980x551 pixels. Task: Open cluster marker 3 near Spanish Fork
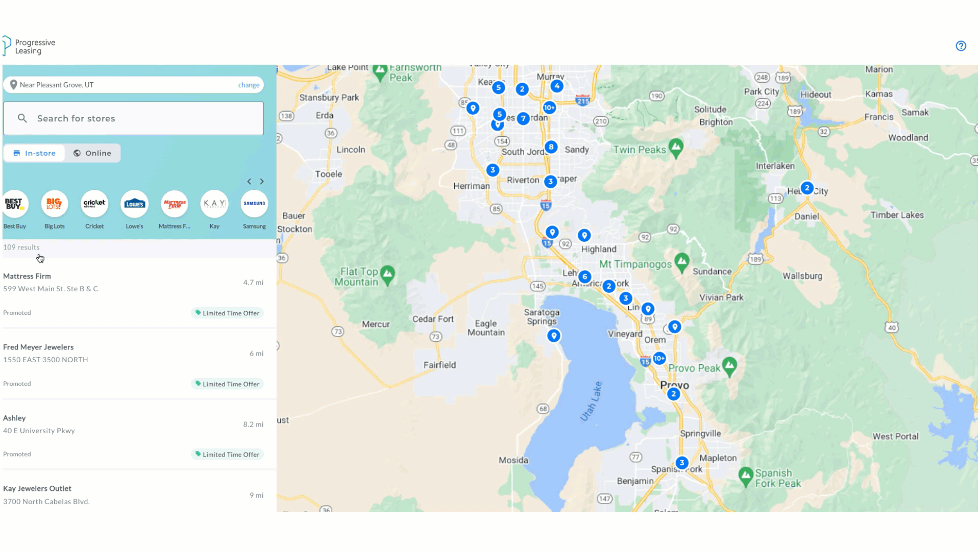(x=682, y=463)
